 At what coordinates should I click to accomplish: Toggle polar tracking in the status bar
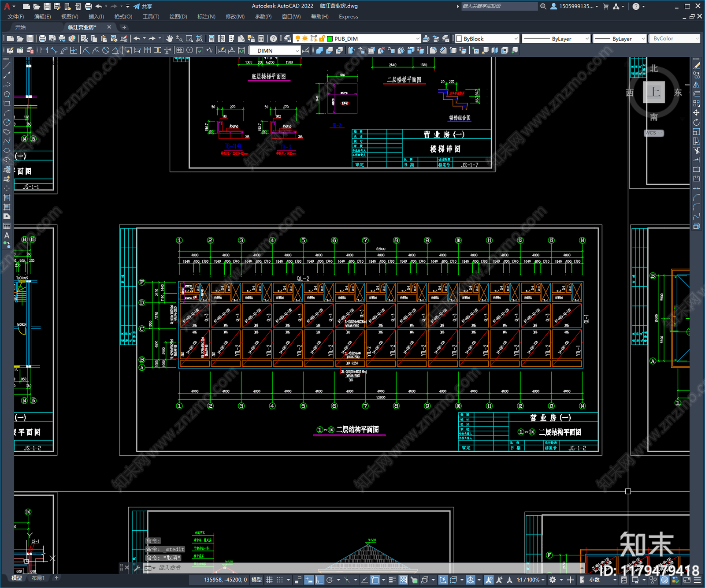(x=330, y=580)
